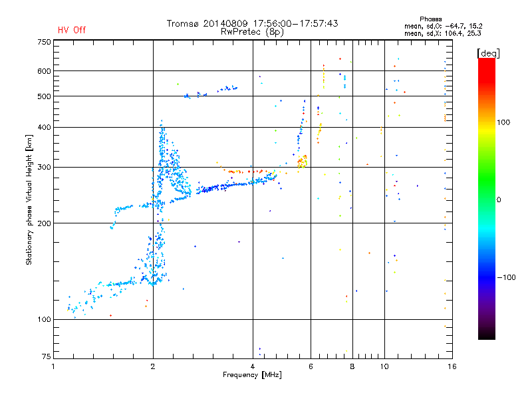
Task: Click the 'Stationary phase Virtual Height [km]' axis title
Action: coord(29,199)
